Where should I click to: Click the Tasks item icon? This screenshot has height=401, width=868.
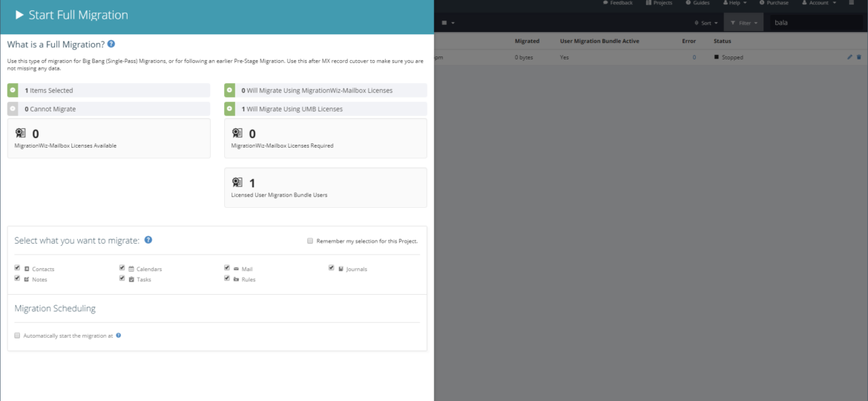pos(131,280)
